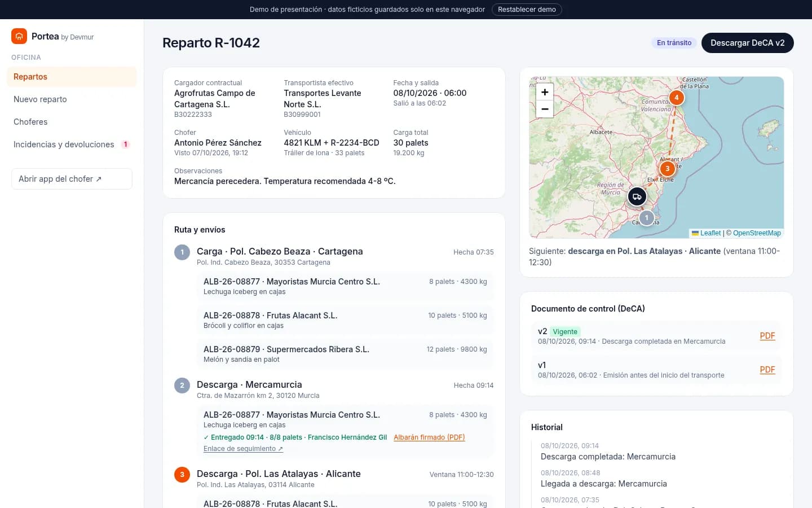Open the OpenStreetMap attribution link
The height and width of the screenshot is (508, 812).
tap(757, 233)
